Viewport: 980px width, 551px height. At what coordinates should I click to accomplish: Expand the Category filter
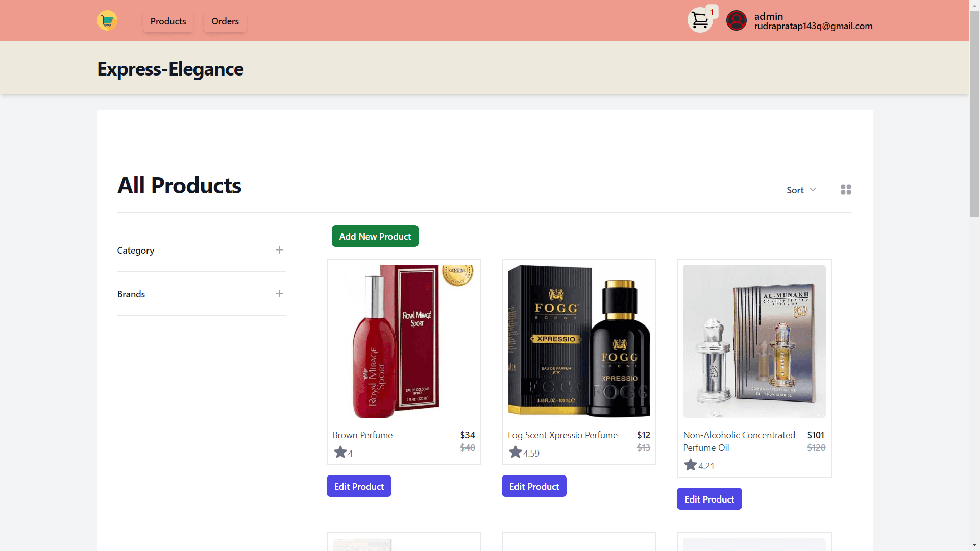tap(201, 250)
